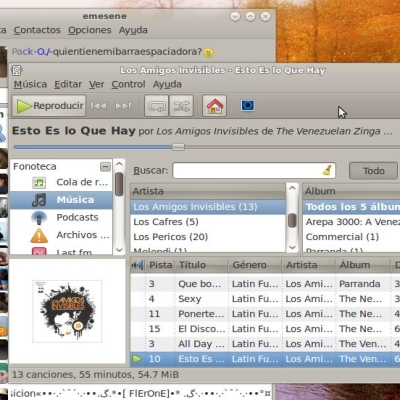This screenshot has width=400, height=400.
Task: Open the Música menu in Rhythmbox
Action: coord(30,84)
